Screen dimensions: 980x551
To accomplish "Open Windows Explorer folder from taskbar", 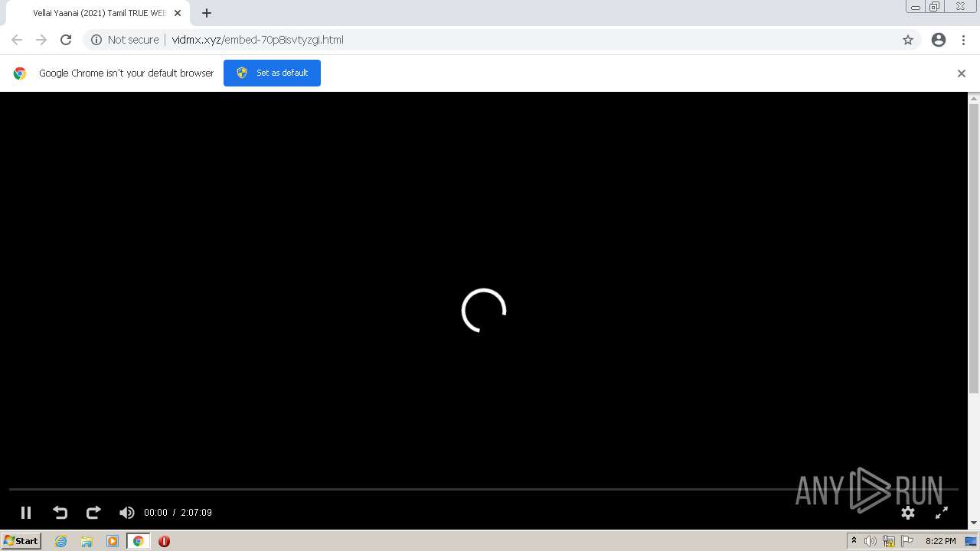I will point(87,541).
